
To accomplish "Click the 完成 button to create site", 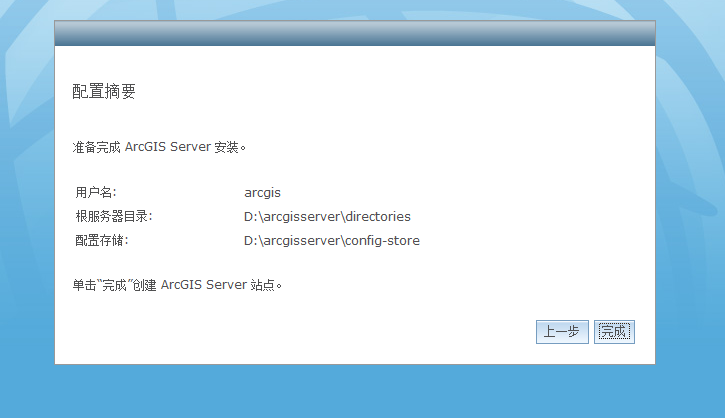I will click(x=614, y=332).
